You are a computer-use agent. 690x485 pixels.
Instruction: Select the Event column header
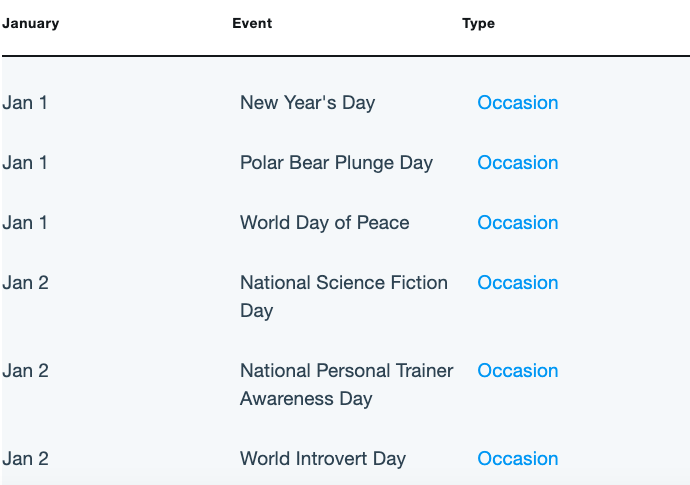(252, 23)
